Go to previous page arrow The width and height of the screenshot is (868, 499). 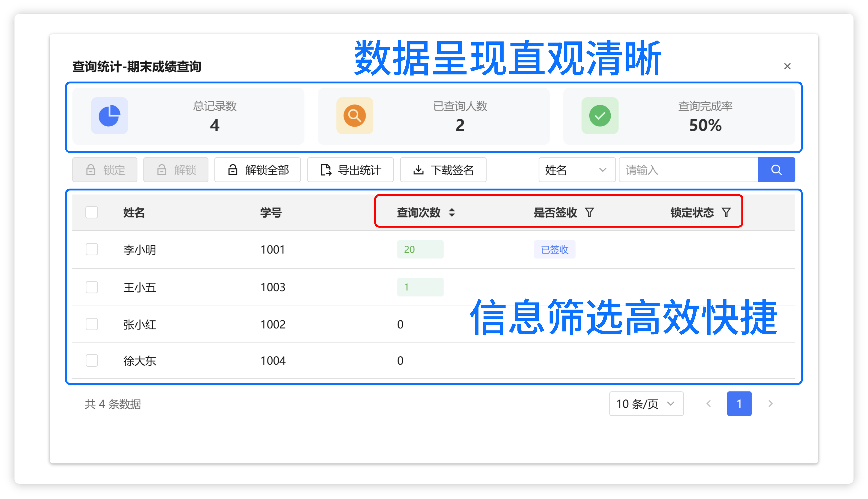click(x=709, y=404)
